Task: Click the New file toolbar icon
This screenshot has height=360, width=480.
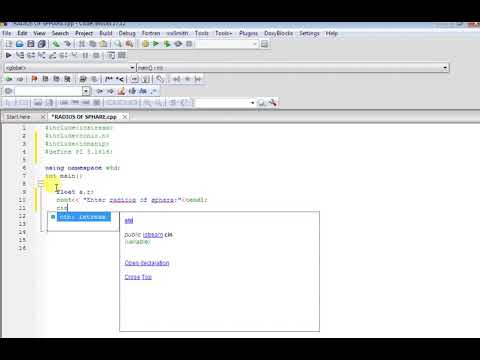Action: pyautogui.click(x=9, y=44)
